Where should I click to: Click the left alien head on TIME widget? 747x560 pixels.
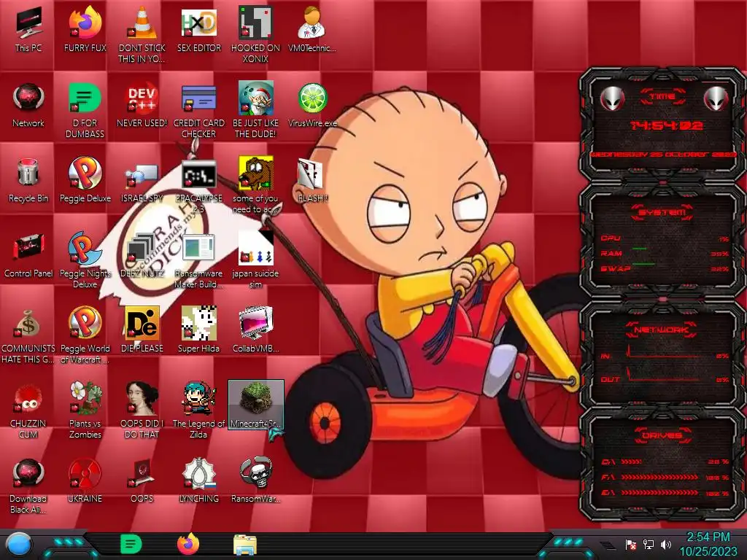click(x=612, y=98)
